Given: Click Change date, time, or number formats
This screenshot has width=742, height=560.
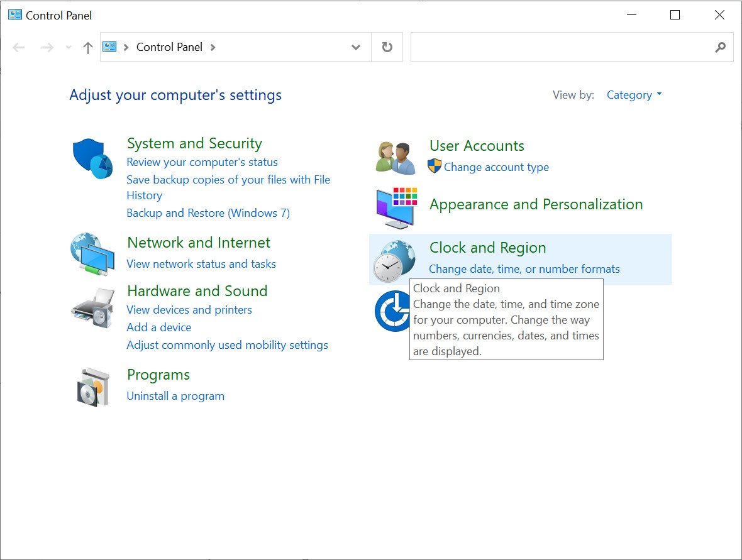Looking at the screenshot, I should [524, 269].
